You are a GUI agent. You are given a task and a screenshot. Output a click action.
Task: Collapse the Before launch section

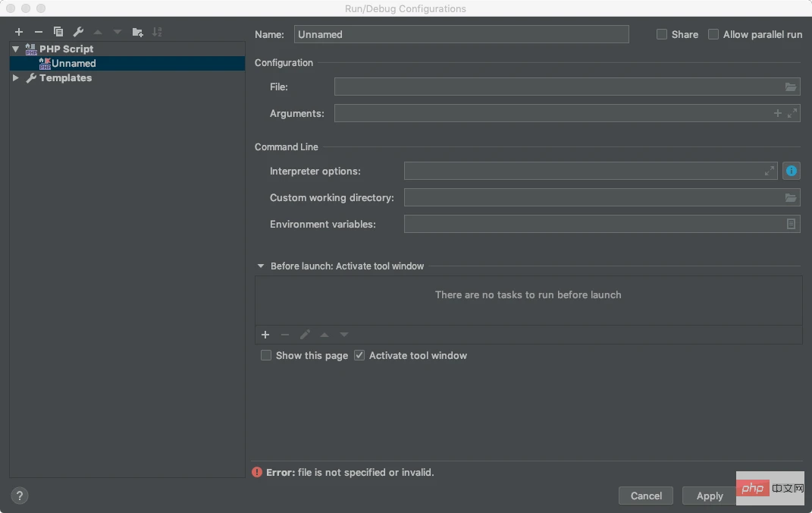pos(261,266)
